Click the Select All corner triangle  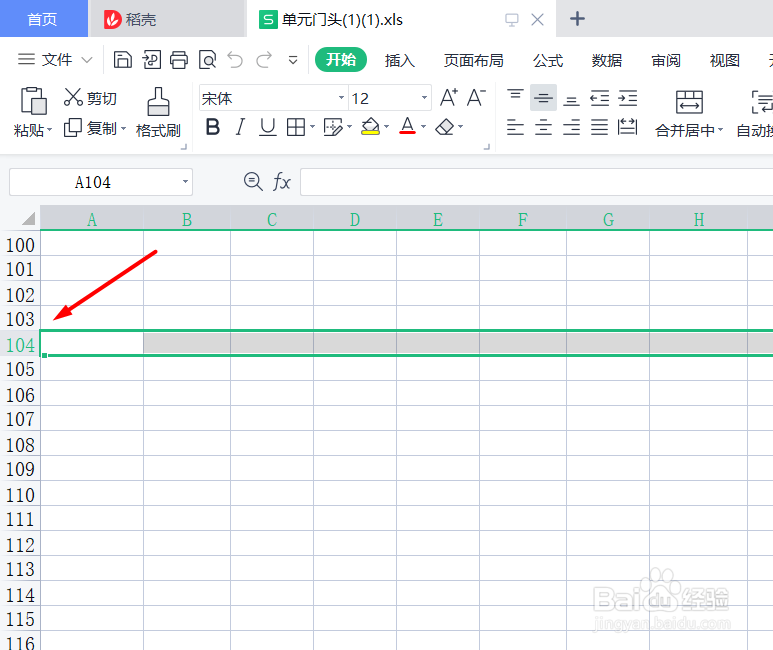pyautogui.click(x=28, y=218)
